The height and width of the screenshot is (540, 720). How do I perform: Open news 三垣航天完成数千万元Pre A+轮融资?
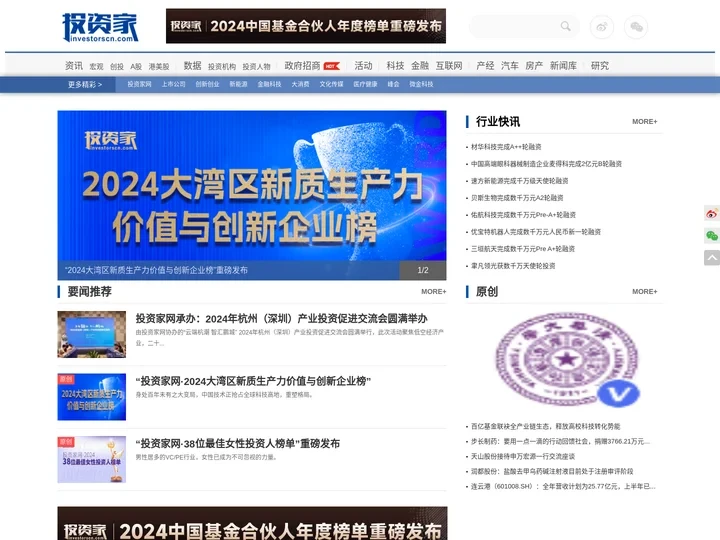point(523,249)
